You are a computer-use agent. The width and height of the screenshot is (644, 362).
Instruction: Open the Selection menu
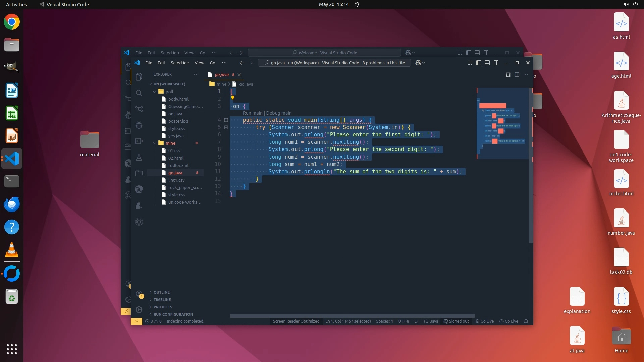click(x=180, y=63)
